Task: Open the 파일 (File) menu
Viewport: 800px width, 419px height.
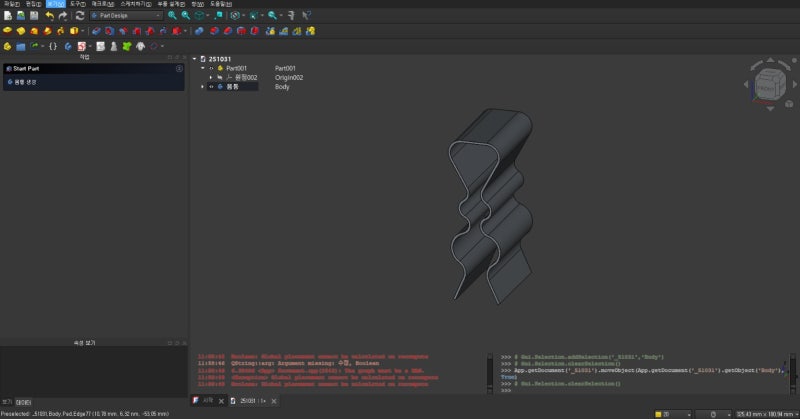Action: click(x=11, y=4)
